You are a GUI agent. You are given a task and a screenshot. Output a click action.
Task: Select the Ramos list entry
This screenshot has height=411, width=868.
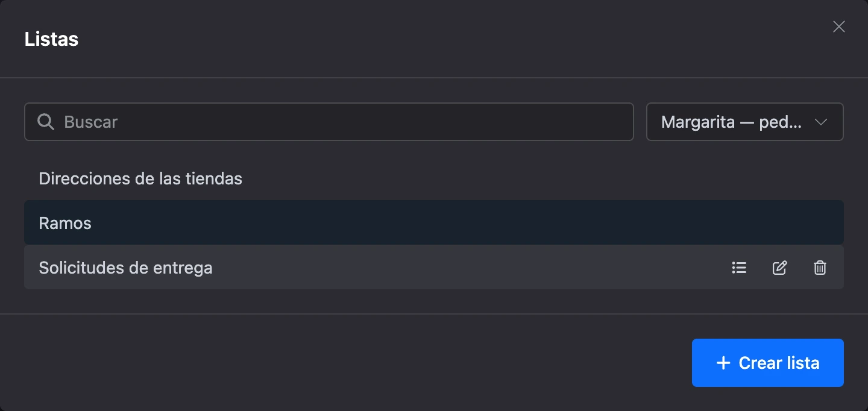434,223
